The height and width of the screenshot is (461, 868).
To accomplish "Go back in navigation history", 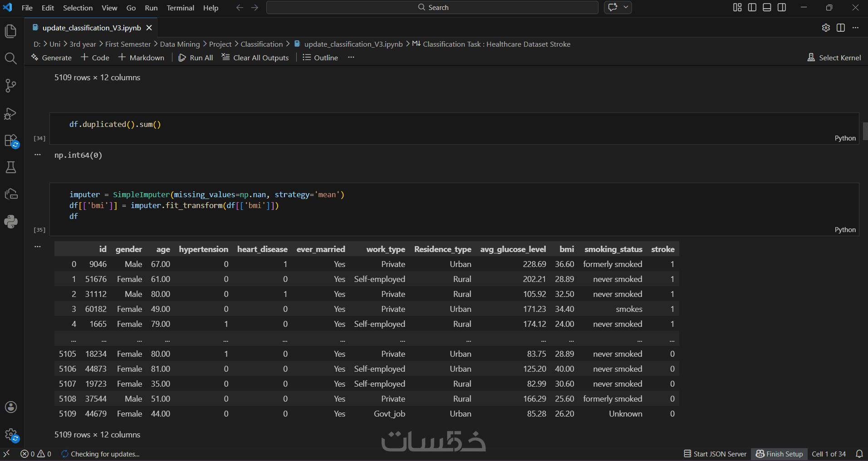I will pos(240,8).
